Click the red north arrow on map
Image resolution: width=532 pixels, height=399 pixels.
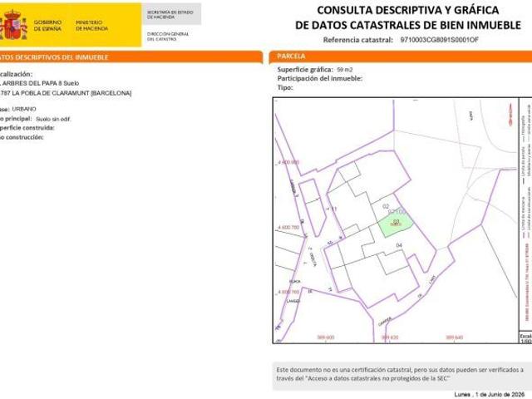click(510, 116)
